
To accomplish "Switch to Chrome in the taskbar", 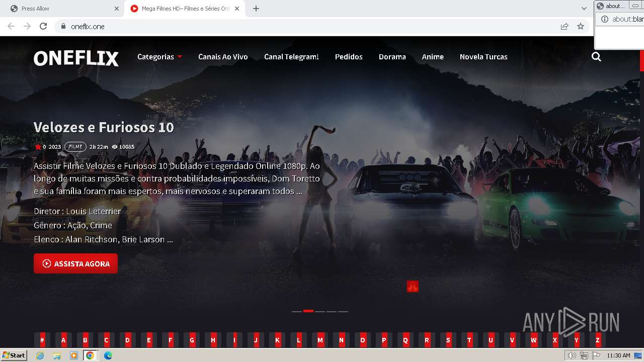I will pos(90,355).
